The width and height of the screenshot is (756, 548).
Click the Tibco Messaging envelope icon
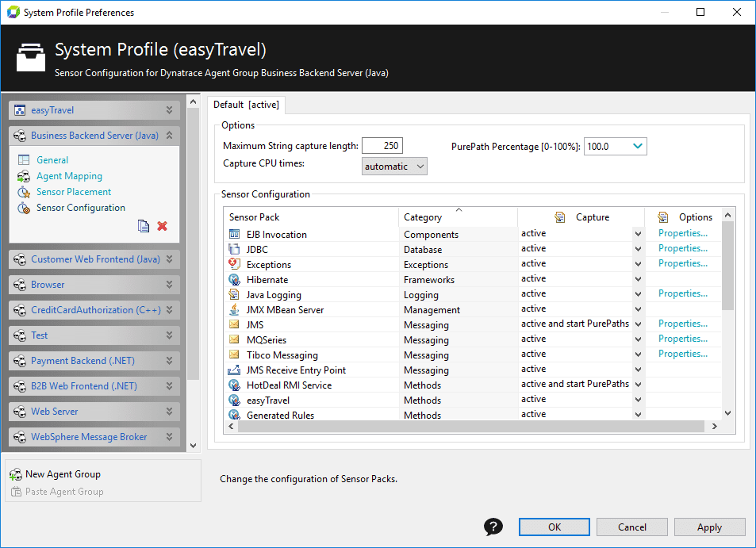click(234, 354)
